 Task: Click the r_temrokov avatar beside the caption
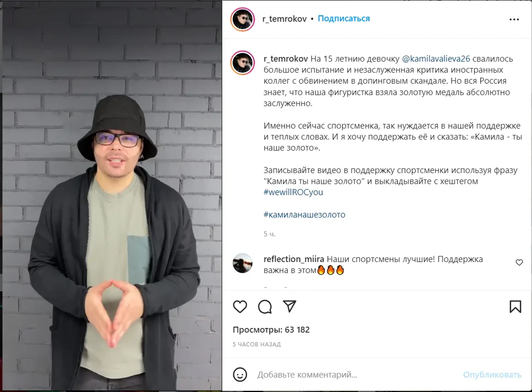(x=242, y=63)
